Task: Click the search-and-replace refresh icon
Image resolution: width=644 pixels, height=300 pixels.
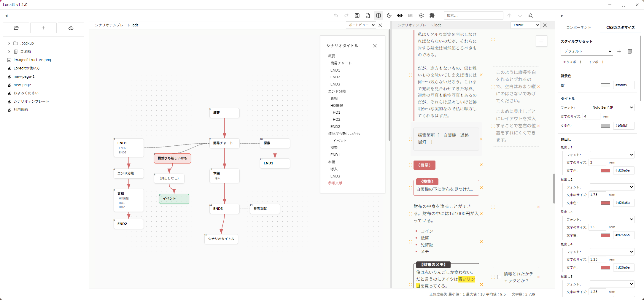Action: pyautogui.click(x=531, y=15)
